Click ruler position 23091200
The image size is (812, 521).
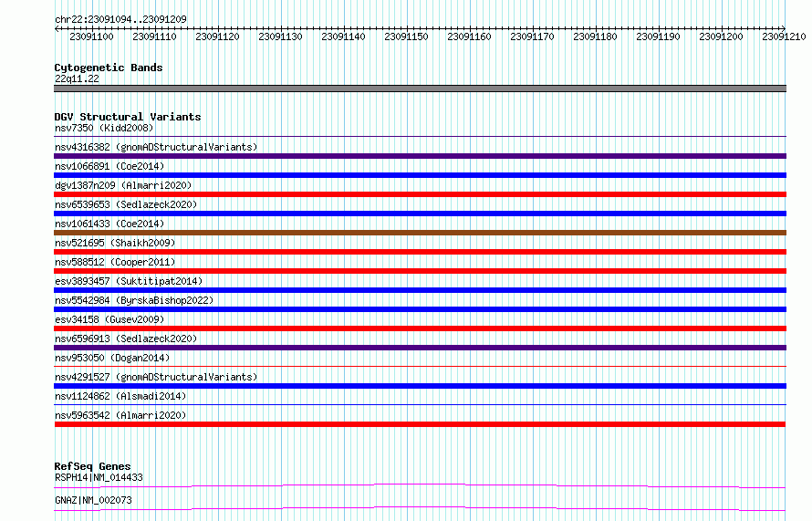point(721,36)
